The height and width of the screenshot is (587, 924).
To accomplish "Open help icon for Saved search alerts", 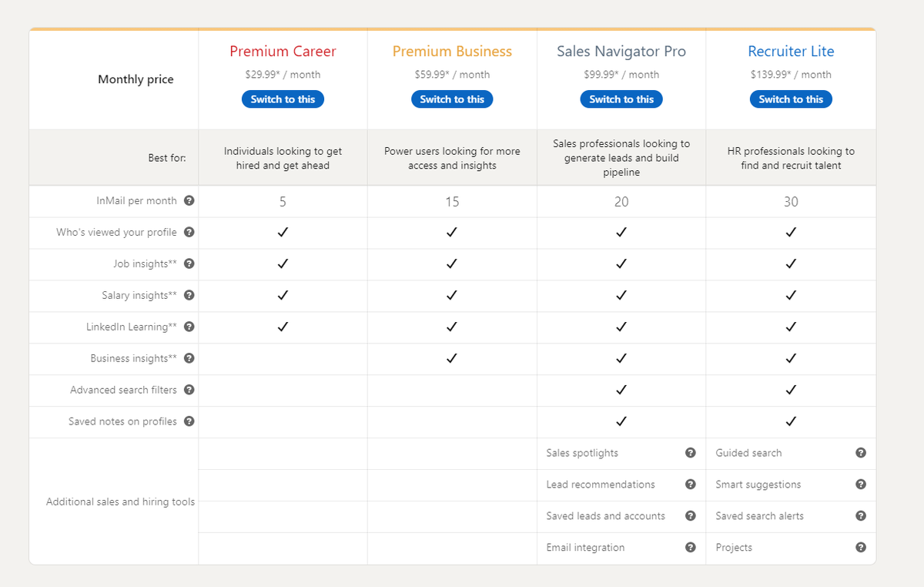I will click(x=861, y=516).
